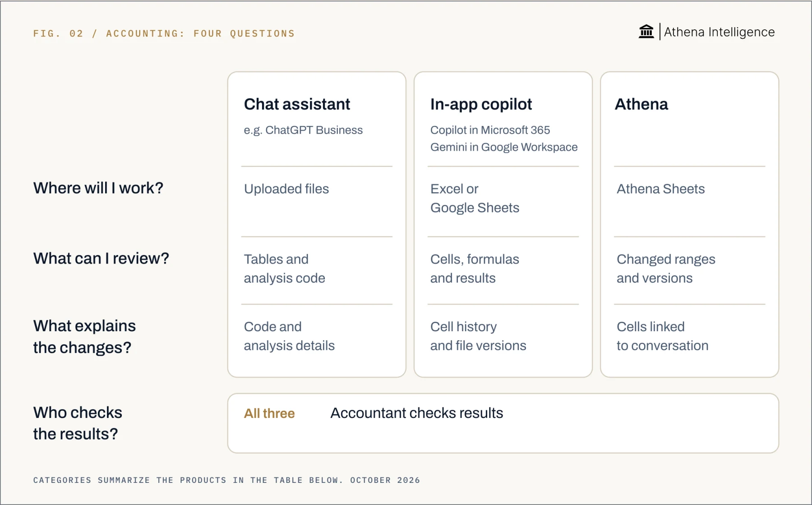Screen dimensions: 812x505
Task: Click the Athena Intelligence temple logo icon
Action: click(x=646, y=32)
